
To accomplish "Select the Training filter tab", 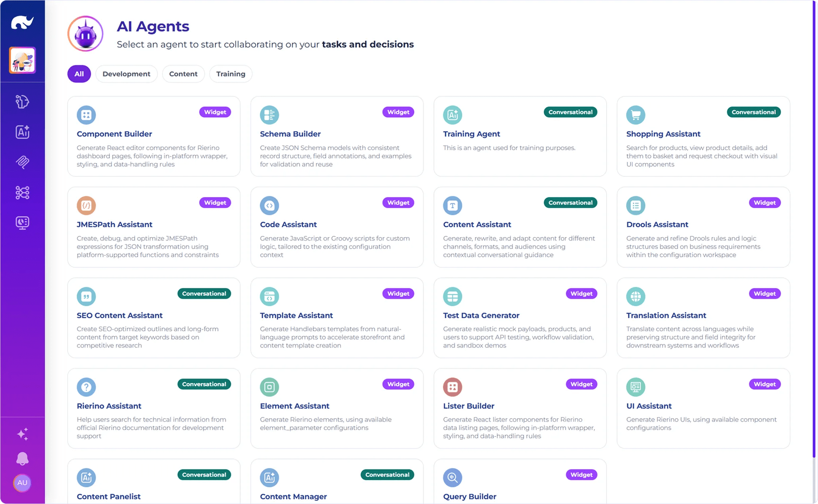I will (x=231, y=73).
